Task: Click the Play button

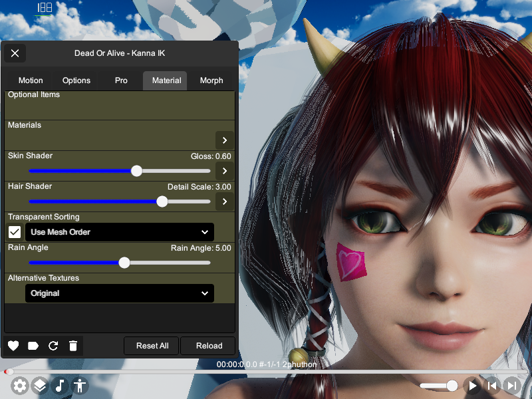Action: (472, 386)
